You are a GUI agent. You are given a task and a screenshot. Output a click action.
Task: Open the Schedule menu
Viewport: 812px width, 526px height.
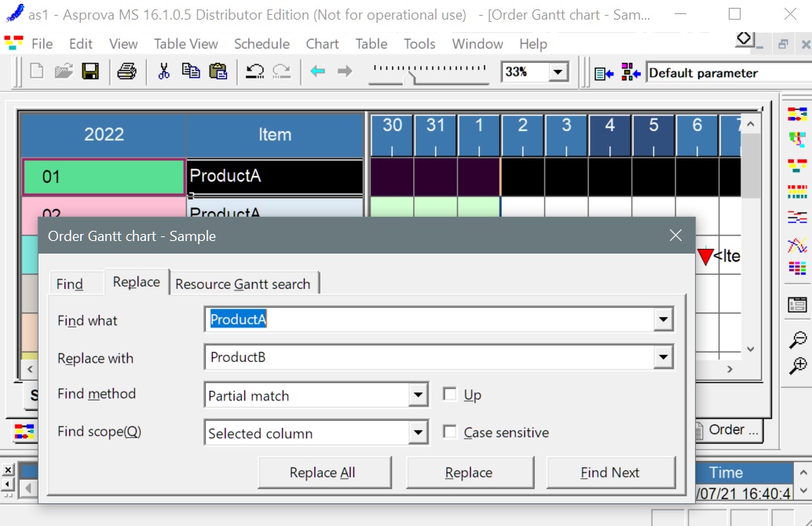point(262,44)
